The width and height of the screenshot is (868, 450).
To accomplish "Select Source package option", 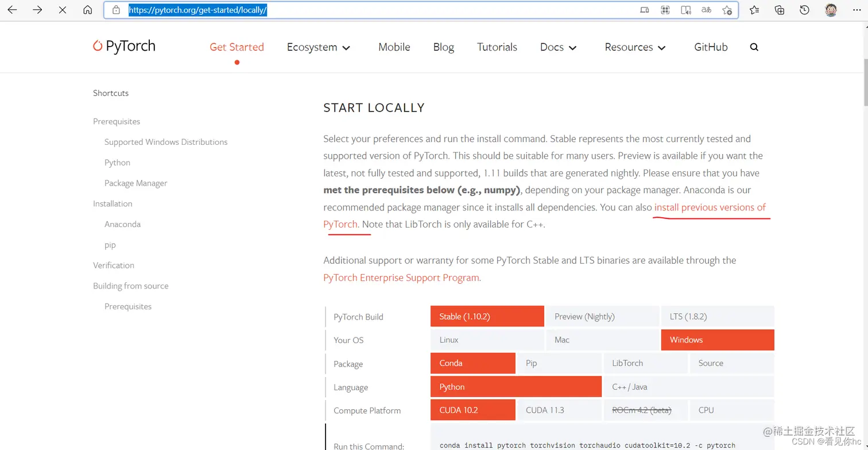I will [x=732, y=363].
